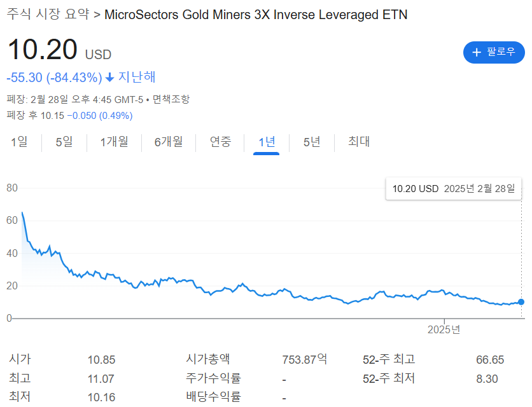Image resolution: width=532 pixels, height=407 pixels.
Task: Click the -55.30 (-84.43%) change text
Action: (x=54, y=78)
